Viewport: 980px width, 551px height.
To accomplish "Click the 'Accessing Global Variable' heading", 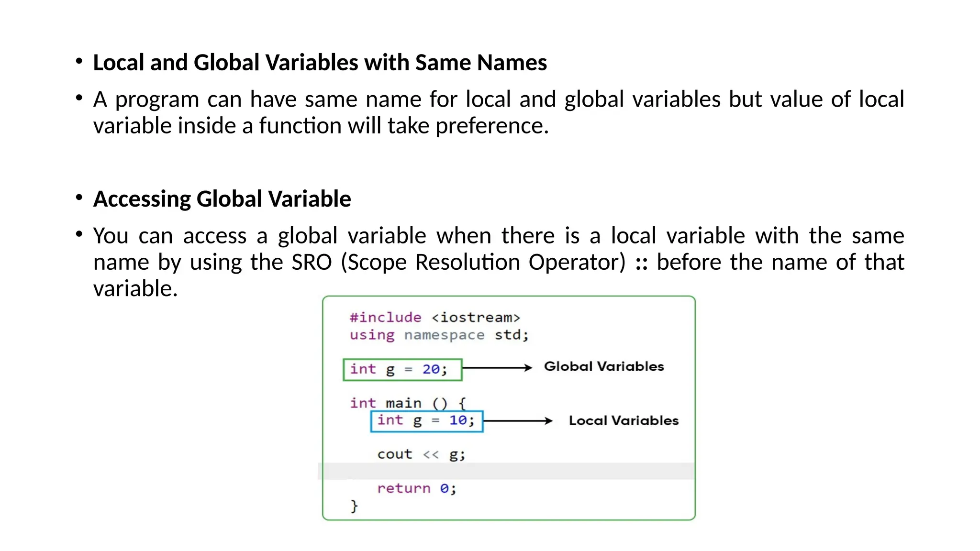I will pos(222,199).
